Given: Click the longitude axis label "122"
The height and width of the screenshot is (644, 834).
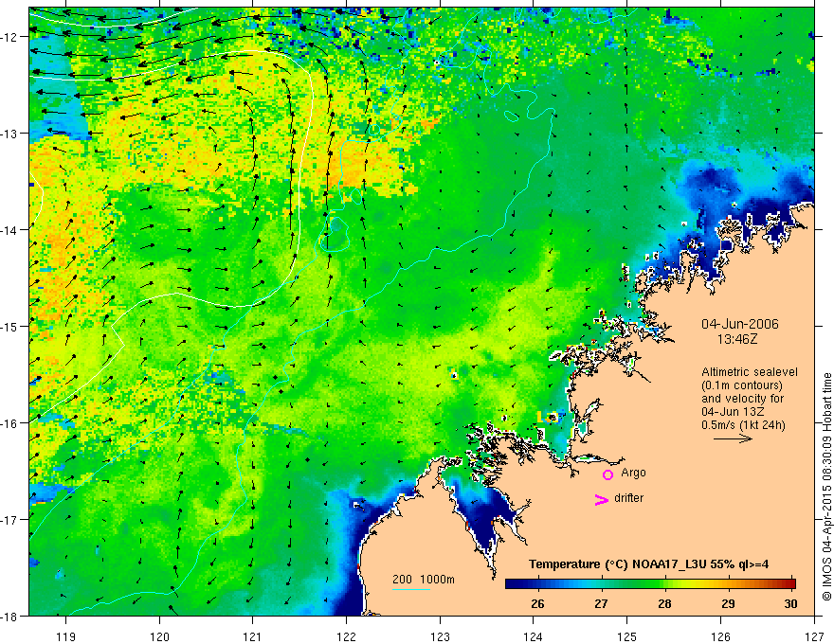Looking at the screenshot, I should coord(346,636).
